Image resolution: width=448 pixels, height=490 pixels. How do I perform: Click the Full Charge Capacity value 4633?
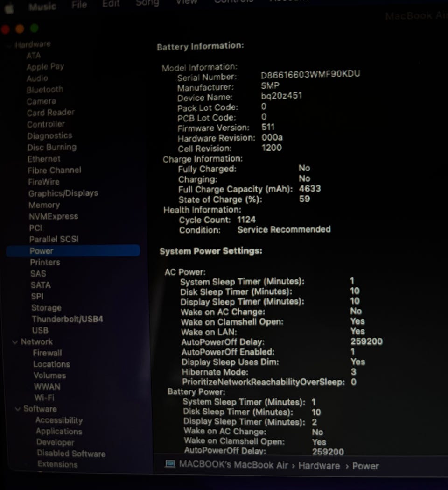pos(310,188)
